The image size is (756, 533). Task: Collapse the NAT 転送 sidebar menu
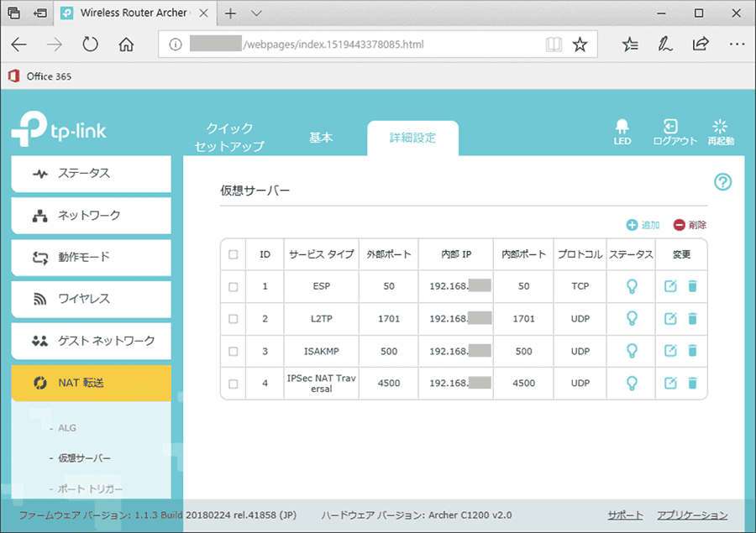tap(91, 383)
